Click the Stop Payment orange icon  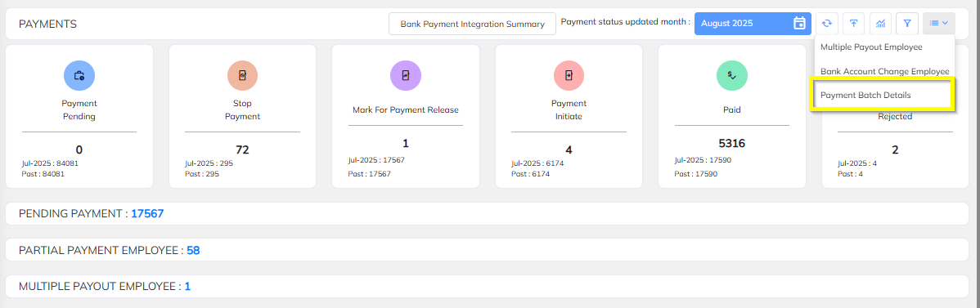(242, 76)
